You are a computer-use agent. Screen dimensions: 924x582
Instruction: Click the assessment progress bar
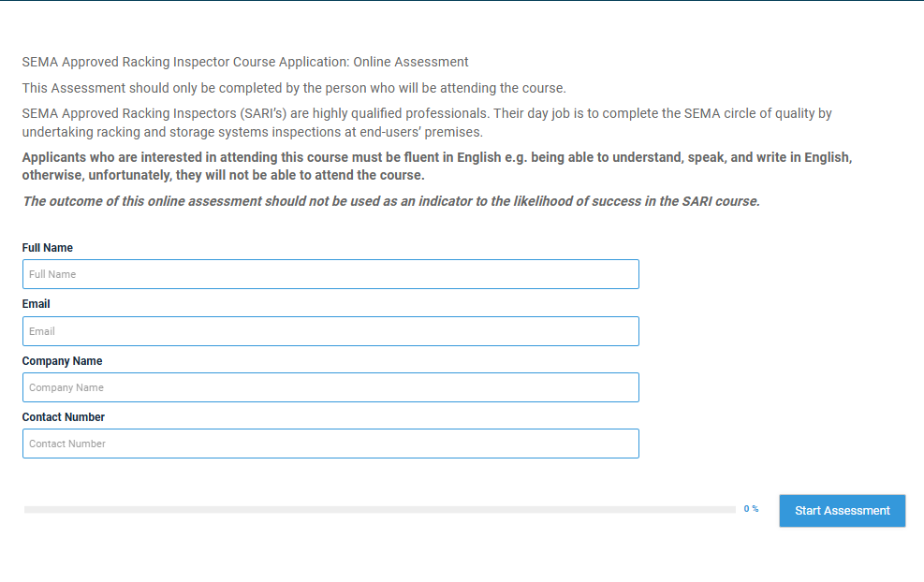[x=379, y=510]
